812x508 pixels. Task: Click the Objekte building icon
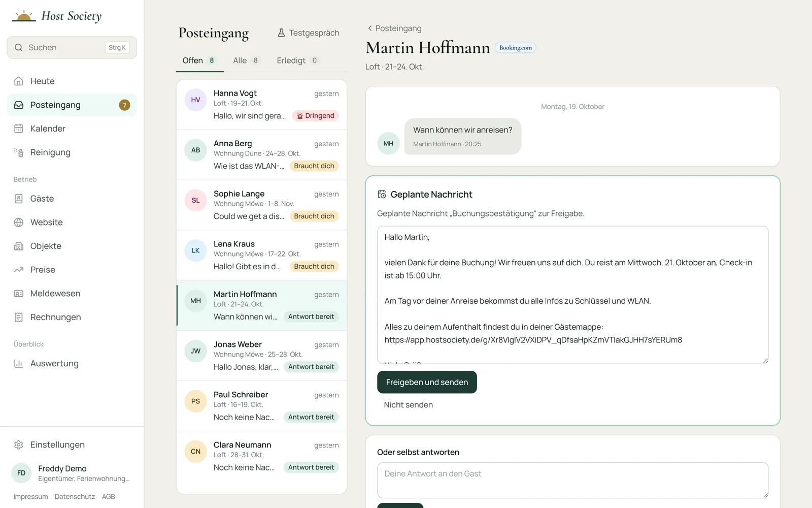19,246
